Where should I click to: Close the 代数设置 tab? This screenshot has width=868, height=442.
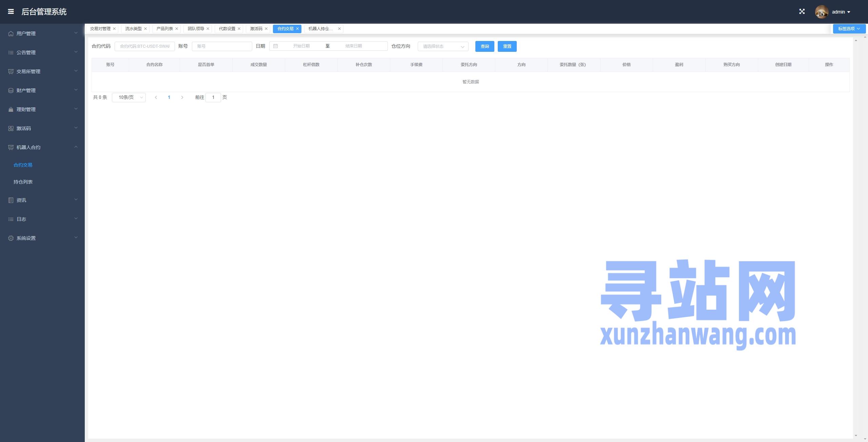click(239, 29)
